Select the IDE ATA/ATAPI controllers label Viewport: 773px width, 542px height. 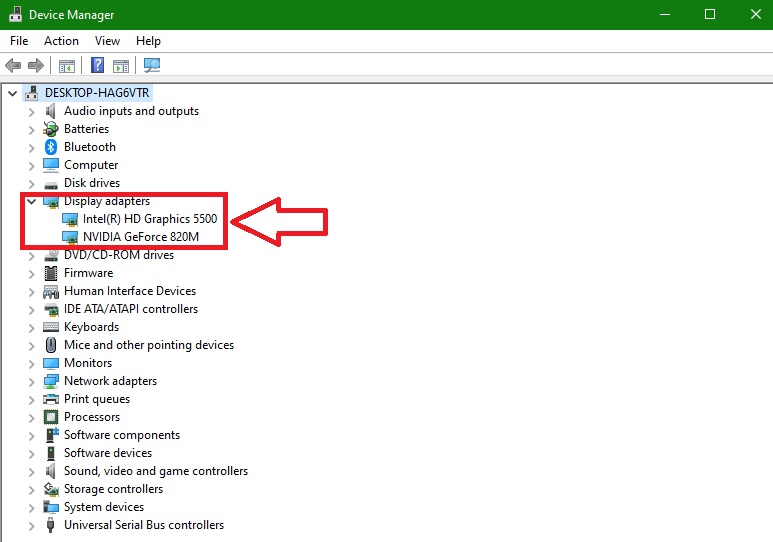(131, 309)
